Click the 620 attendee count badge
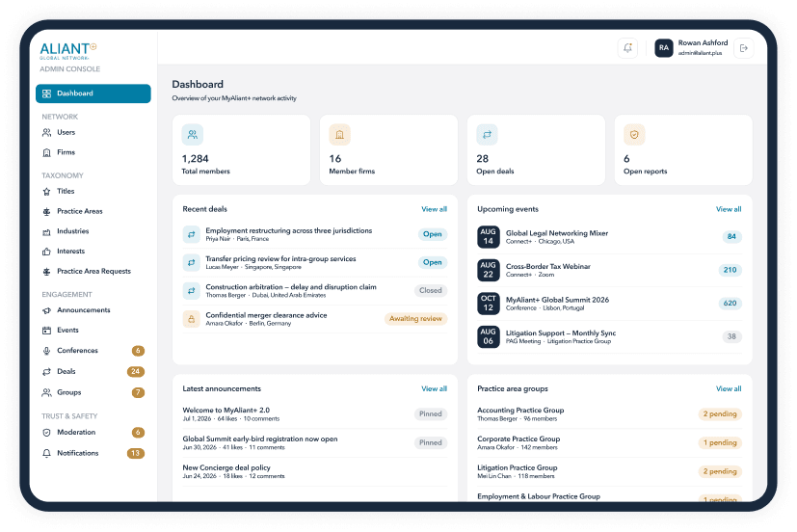797x532 pixels. tap(730, 304)
